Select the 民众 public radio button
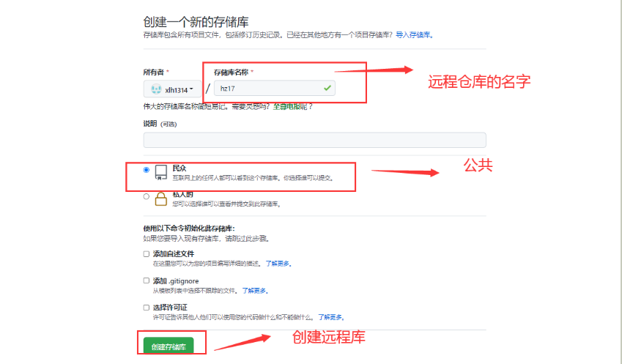622x364 pixels. tap(147, 170)
